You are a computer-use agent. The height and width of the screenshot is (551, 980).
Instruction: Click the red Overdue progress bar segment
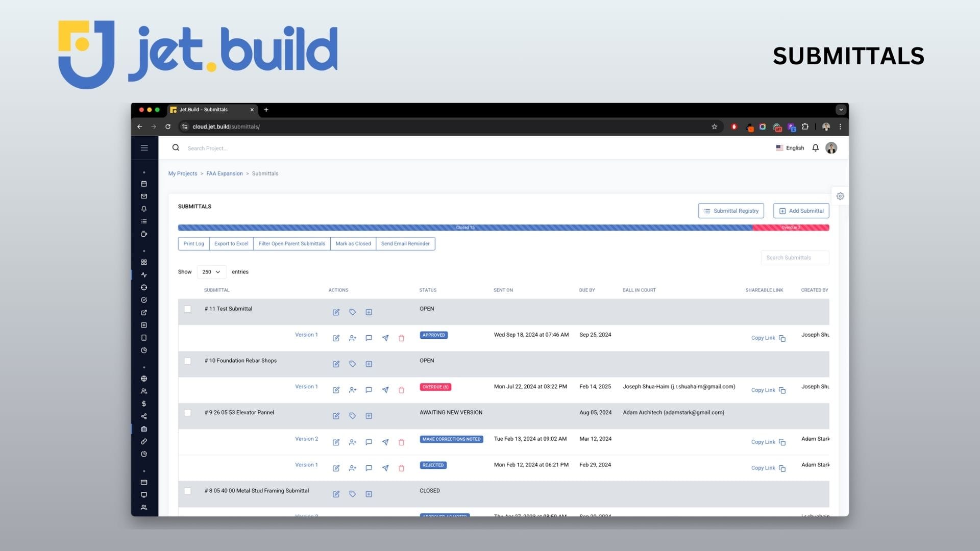click(x=790, y=228)
